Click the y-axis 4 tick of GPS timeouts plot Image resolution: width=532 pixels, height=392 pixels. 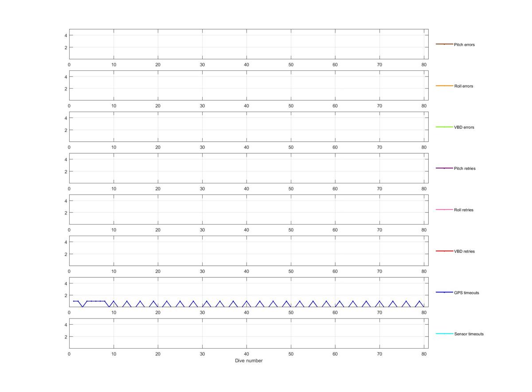(66, 283)
